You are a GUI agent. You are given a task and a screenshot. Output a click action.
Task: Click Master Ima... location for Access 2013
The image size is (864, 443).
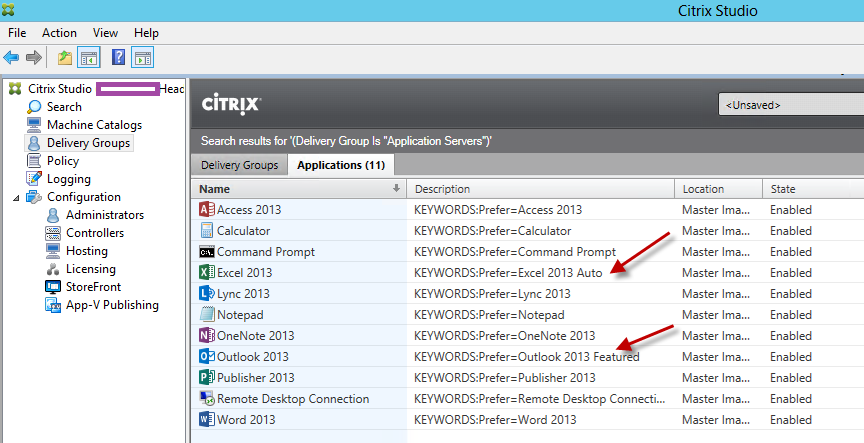716,209
